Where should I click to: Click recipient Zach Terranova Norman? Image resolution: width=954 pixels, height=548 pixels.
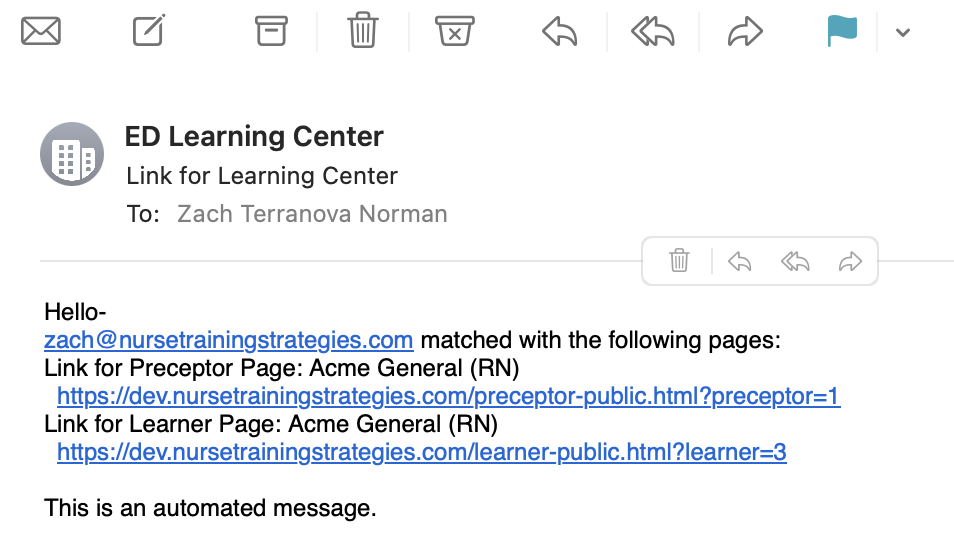(x=312, y=214)
